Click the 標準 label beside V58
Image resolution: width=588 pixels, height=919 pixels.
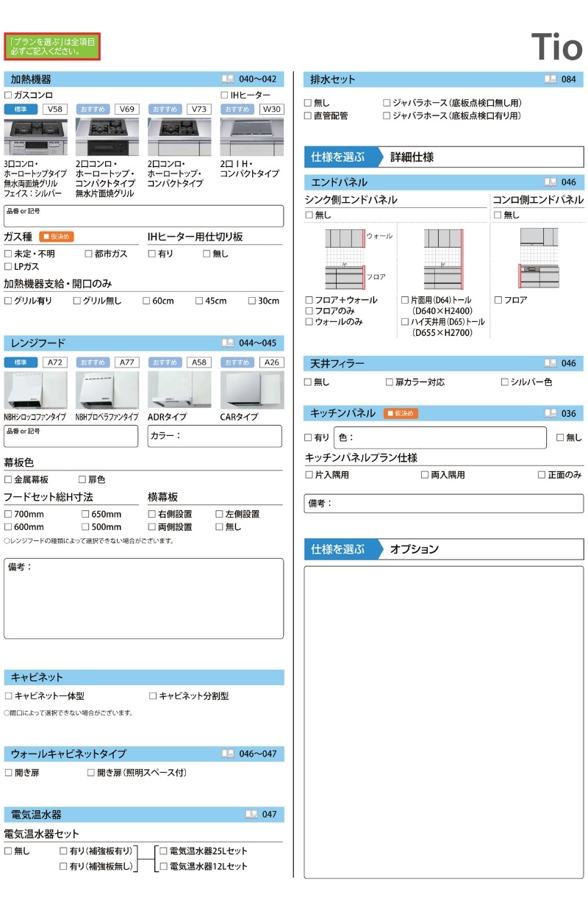(x=21, y=109)
